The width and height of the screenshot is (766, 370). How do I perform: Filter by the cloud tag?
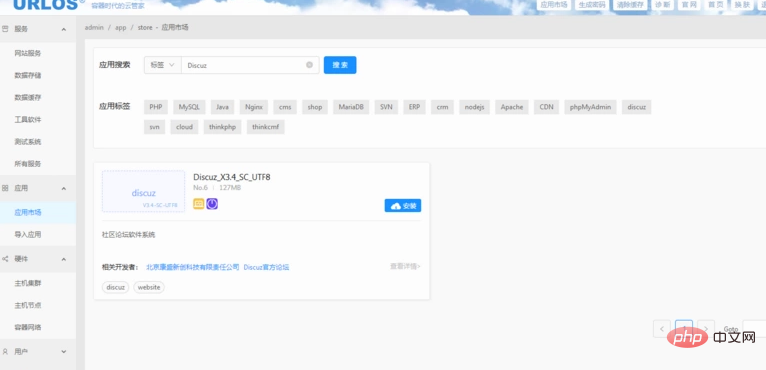(184, 127)
